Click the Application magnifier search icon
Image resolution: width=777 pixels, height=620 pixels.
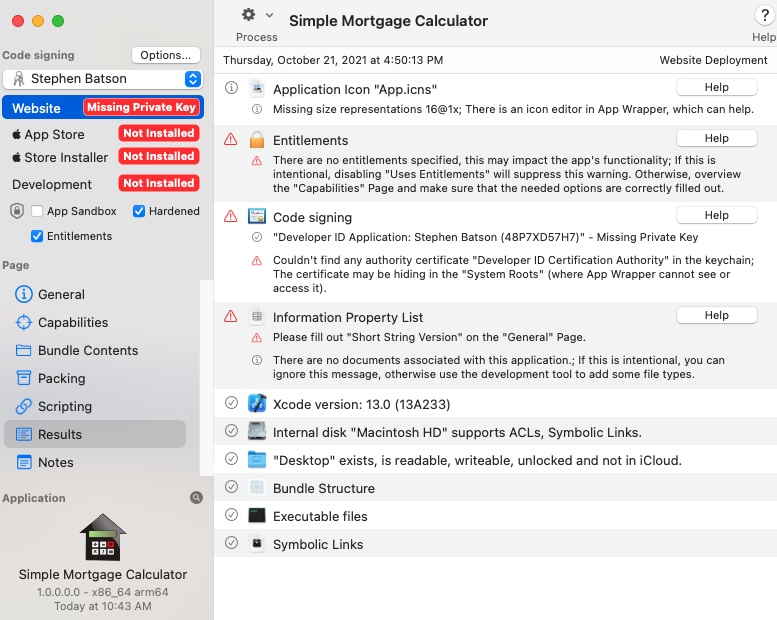(196, 498)
